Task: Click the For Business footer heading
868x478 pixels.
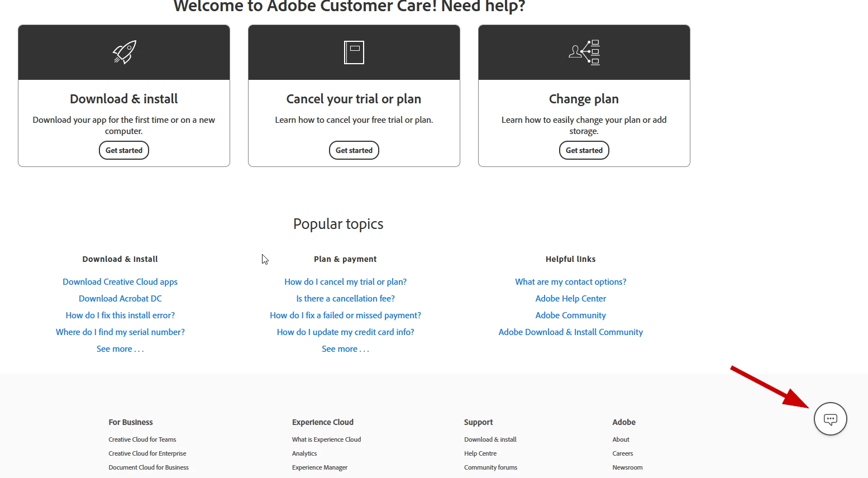Action: tap(131, 422)
